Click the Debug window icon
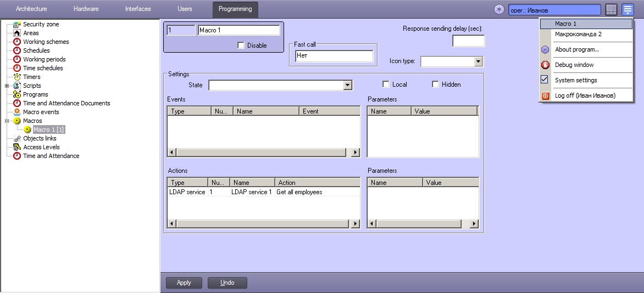Image resolution: width=644 pixels, height=293 pixels. 545,65
